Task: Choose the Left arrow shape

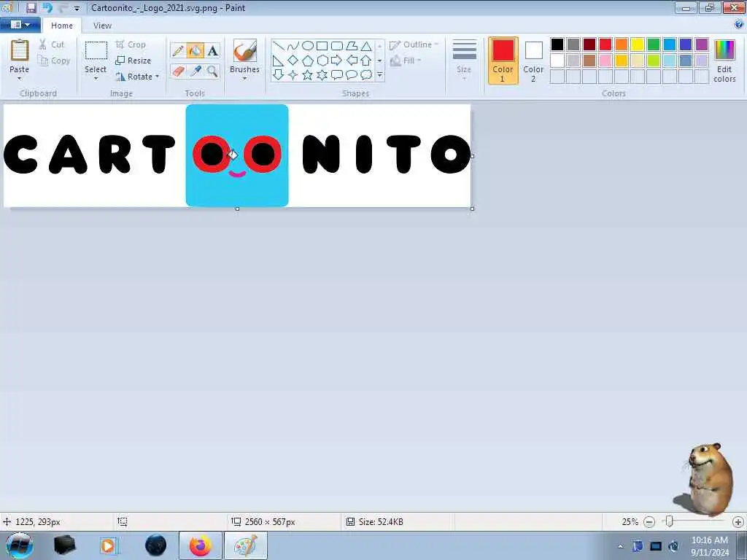Action: click(x=352, y=61)
